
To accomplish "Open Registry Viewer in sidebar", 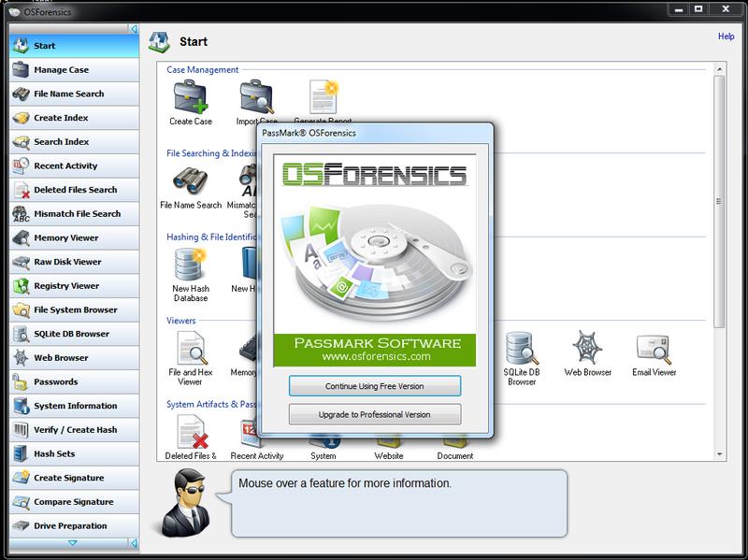I will (75, 286).
